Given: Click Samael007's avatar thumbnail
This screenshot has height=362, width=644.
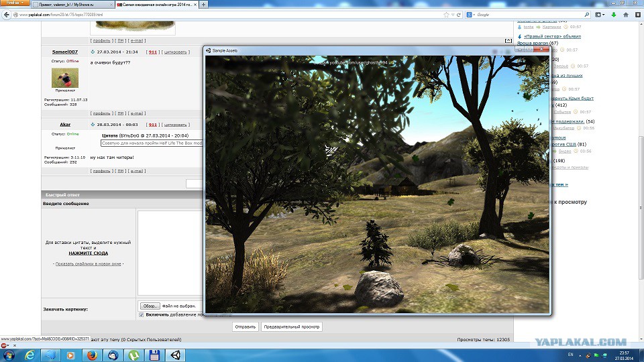Looking at the screenshot, I should 65,78.
